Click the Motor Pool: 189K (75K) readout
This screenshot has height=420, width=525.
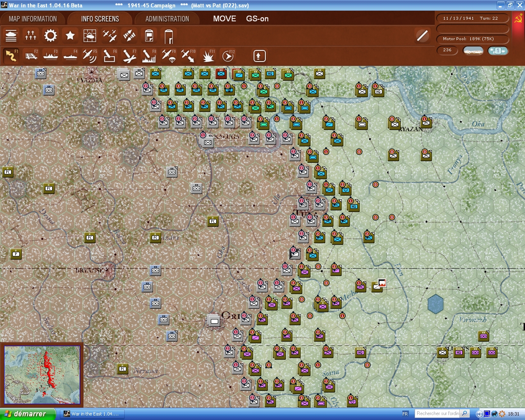pos(472,39)
